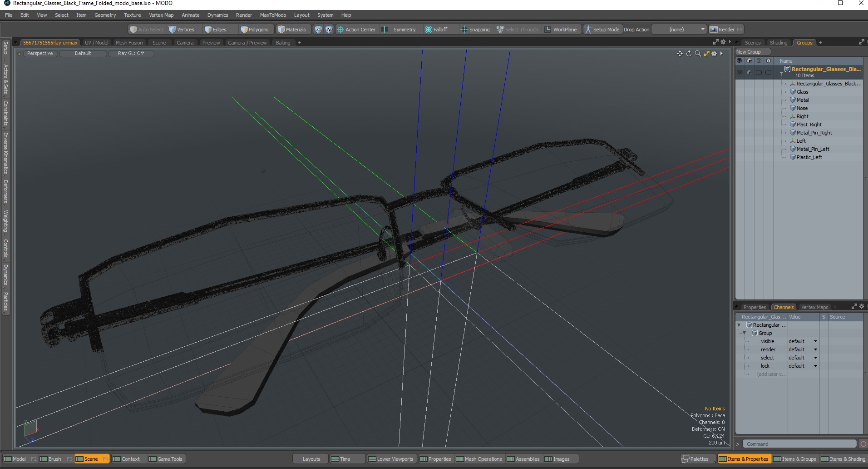Select the Metal_Pin_Left item
The width and height of the screenshot is (868, 469).
click(x=813, y=149)
